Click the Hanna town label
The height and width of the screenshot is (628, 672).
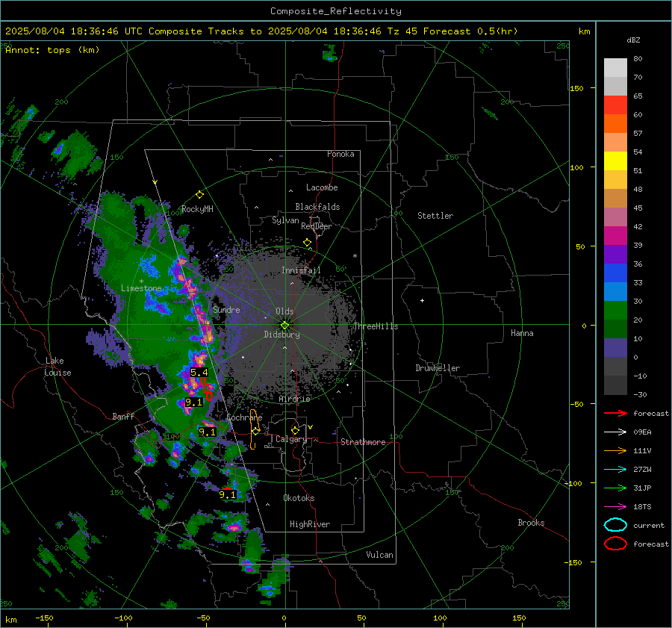tap(522, 333)
